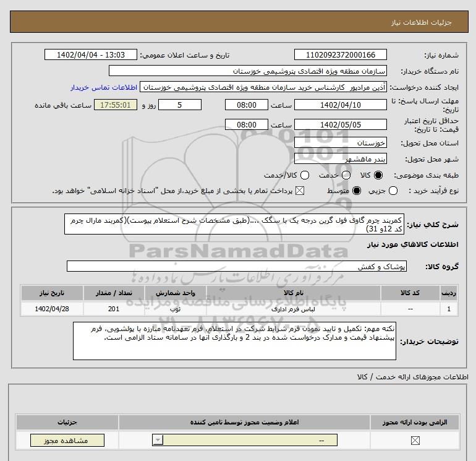Choose متوسط purchase process type
Screen dimensions: 476x461
(x=357, y=191)
